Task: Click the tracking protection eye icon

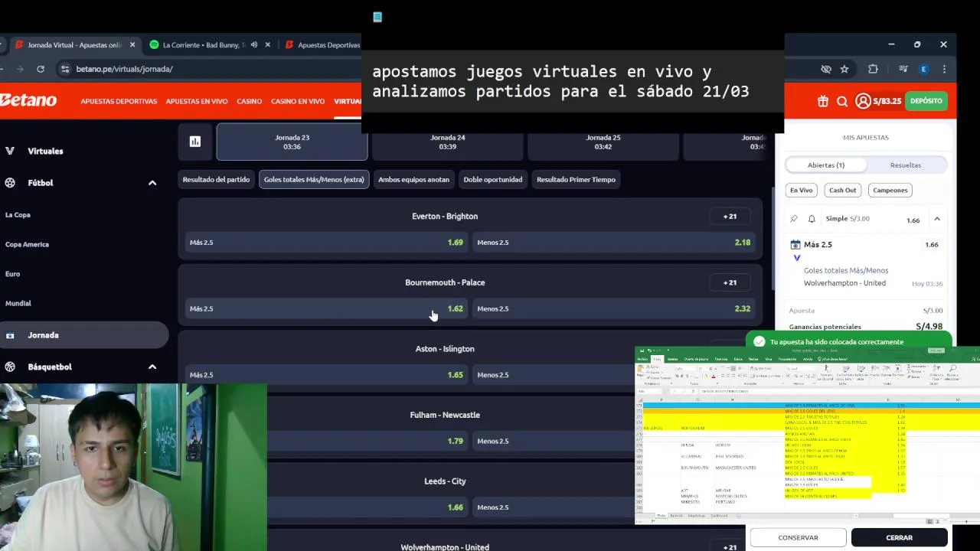Action: [x=826, y=69]
